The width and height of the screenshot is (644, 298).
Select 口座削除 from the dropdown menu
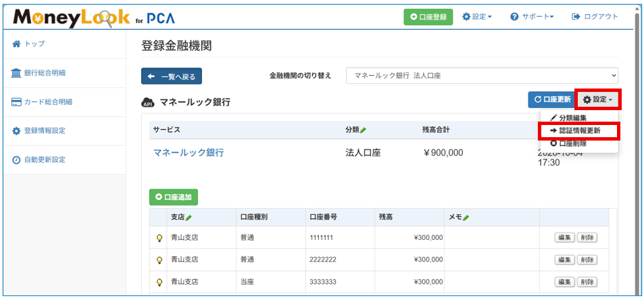(x=568, y=143)
